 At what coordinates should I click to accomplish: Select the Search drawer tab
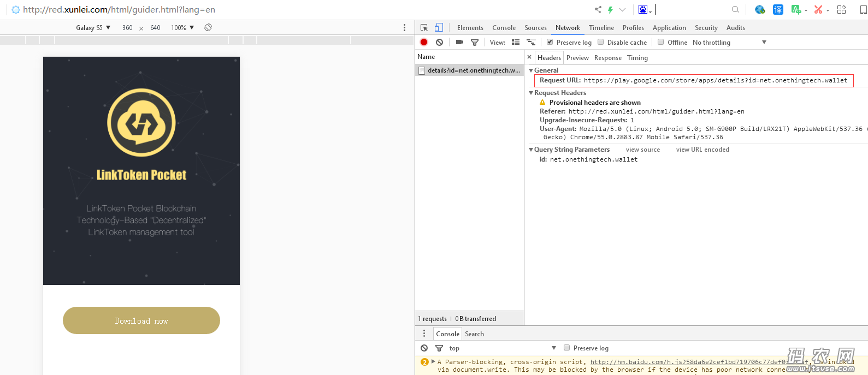pos(474,334)
